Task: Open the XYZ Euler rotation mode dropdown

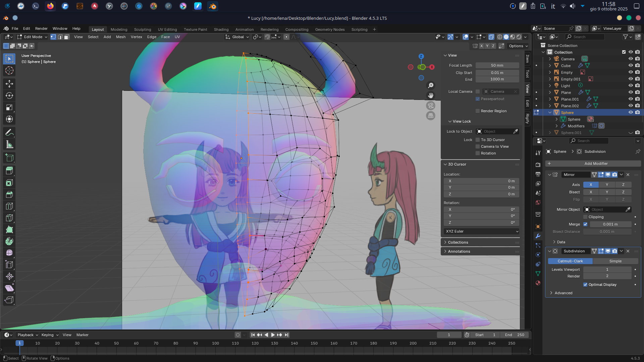Action: (x=481, y=231)
